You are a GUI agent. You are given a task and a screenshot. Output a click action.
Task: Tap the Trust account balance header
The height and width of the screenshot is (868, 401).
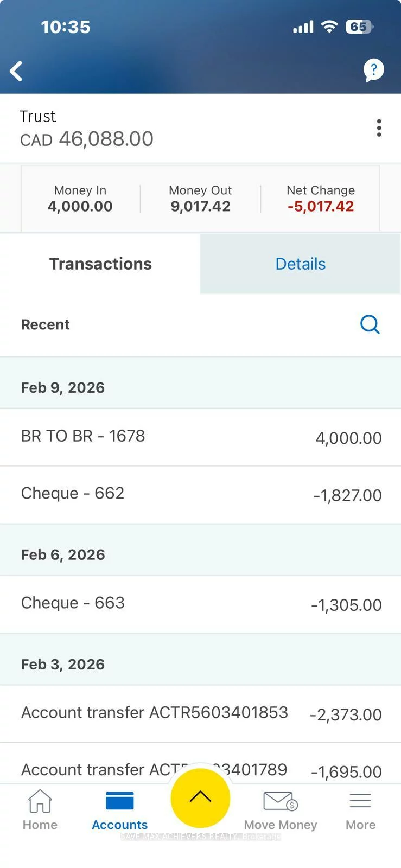87,129
